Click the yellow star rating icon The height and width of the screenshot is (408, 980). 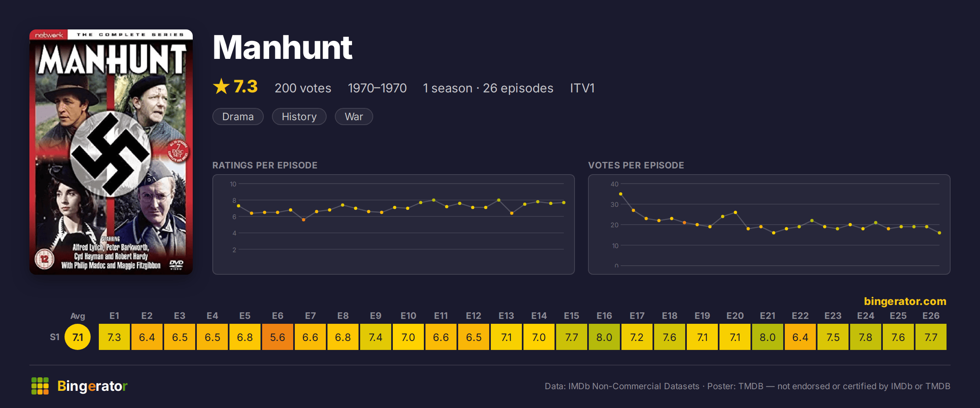(221, 86)
